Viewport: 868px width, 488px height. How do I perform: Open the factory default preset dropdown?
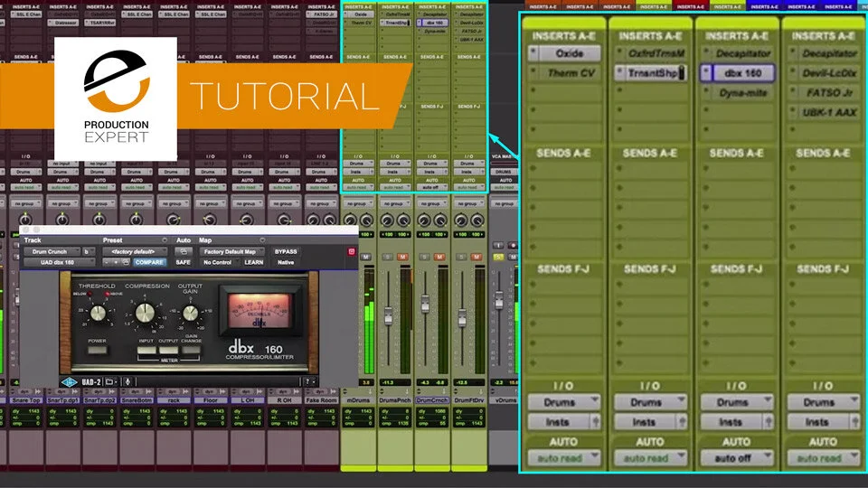point(135,252)
